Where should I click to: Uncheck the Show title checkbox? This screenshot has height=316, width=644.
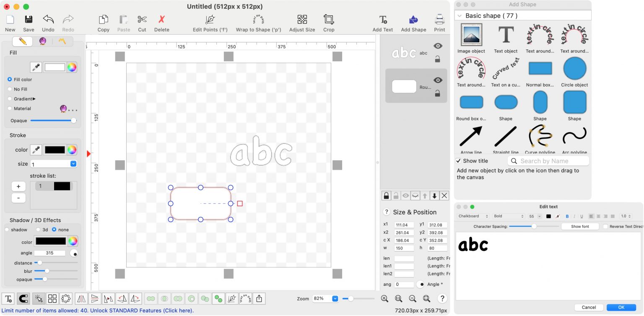(x=459, y=161)
